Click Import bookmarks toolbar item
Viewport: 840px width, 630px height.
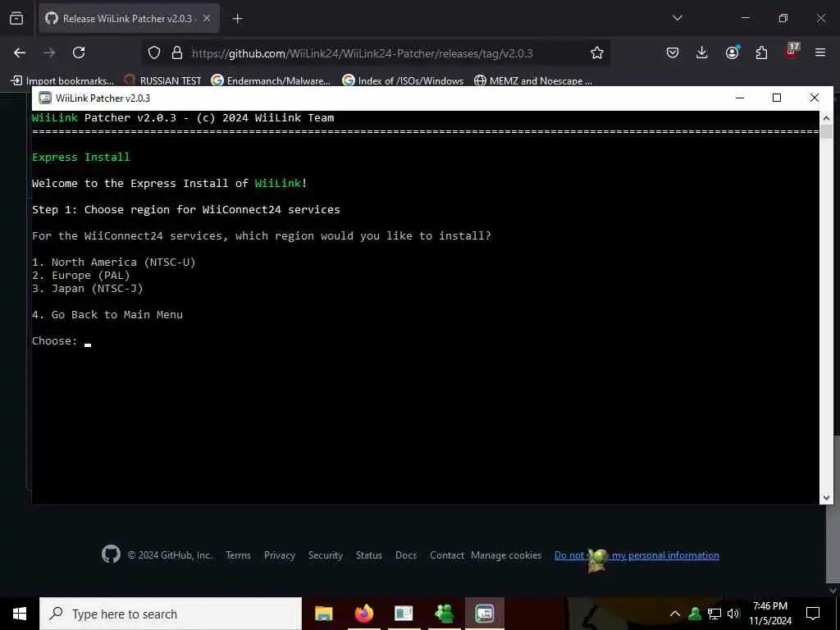62,81
